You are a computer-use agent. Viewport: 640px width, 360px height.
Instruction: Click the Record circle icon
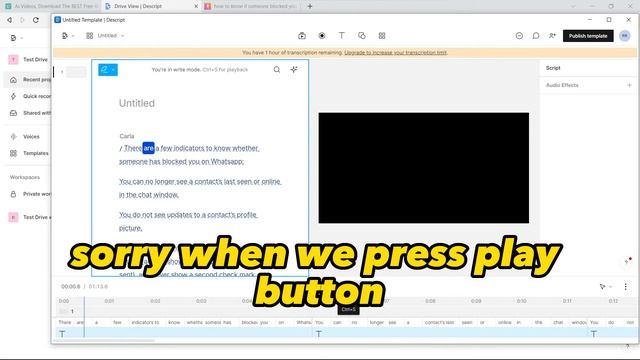pyautogui.click(x=322, y=36)
